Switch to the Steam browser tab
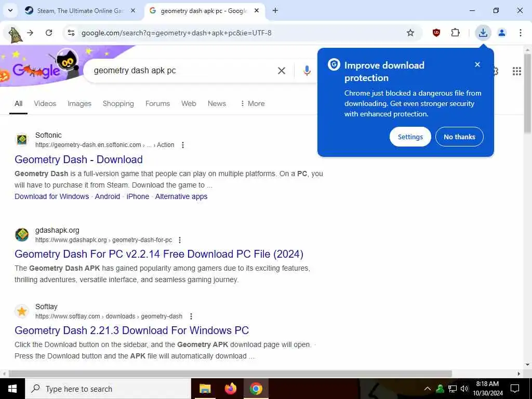Viewport: 532px width, 399px height. 80,11
